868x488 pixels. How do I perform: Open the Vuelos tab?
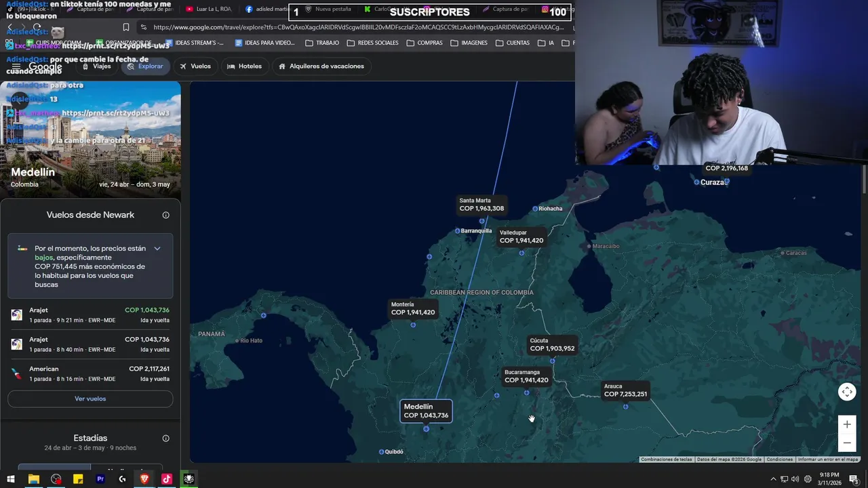(x=195, y=66)
